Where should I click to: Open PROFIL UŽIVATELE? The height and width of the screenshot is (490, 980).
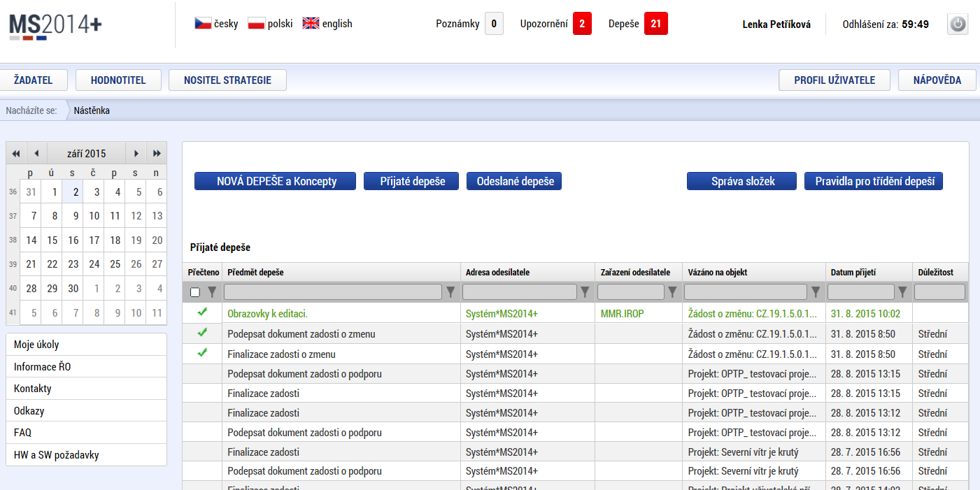click(x=835, y=80)
